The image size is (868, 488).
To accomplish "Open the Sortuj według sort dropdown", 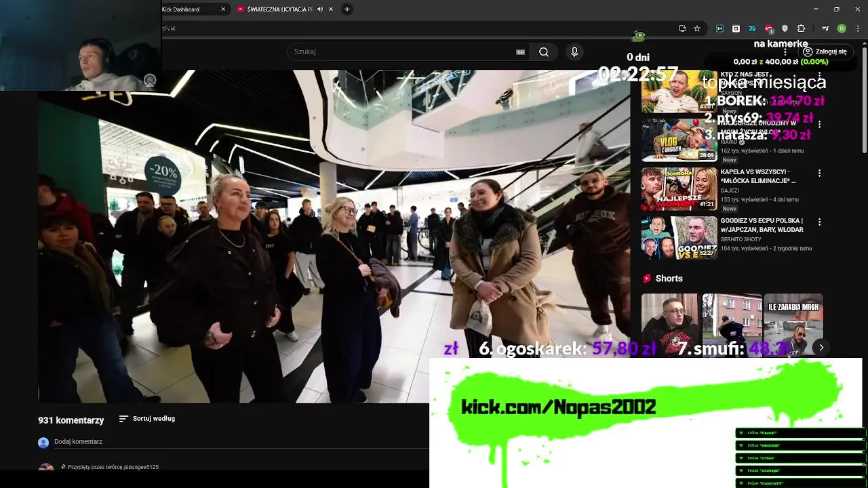I will [x=147, y=419].
